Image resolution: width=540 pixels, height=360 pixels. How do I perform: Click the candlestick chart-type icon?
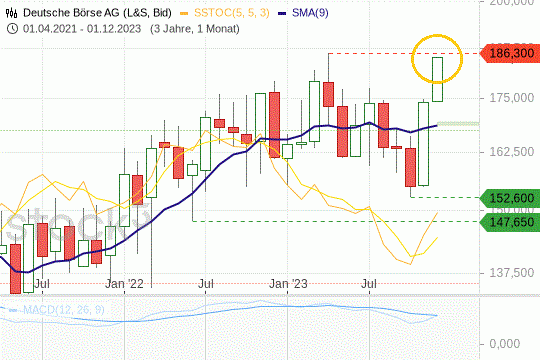11,13
